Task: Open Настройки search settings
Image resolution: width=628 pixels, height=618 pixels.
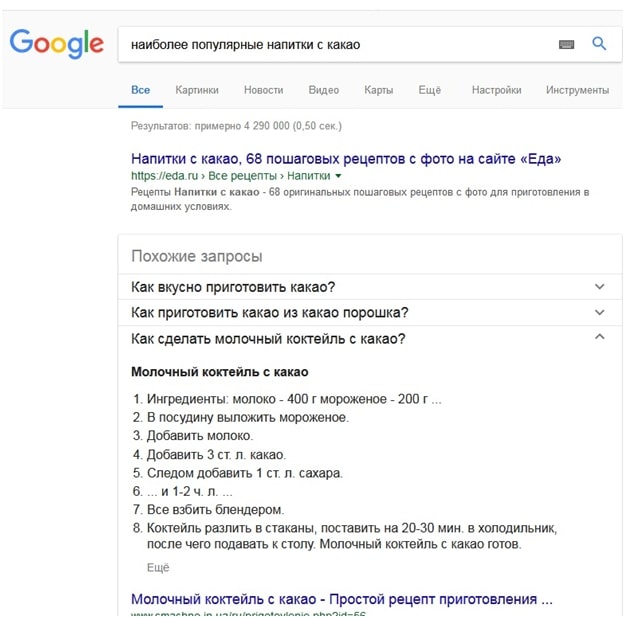Action: (x=497, y=90)
